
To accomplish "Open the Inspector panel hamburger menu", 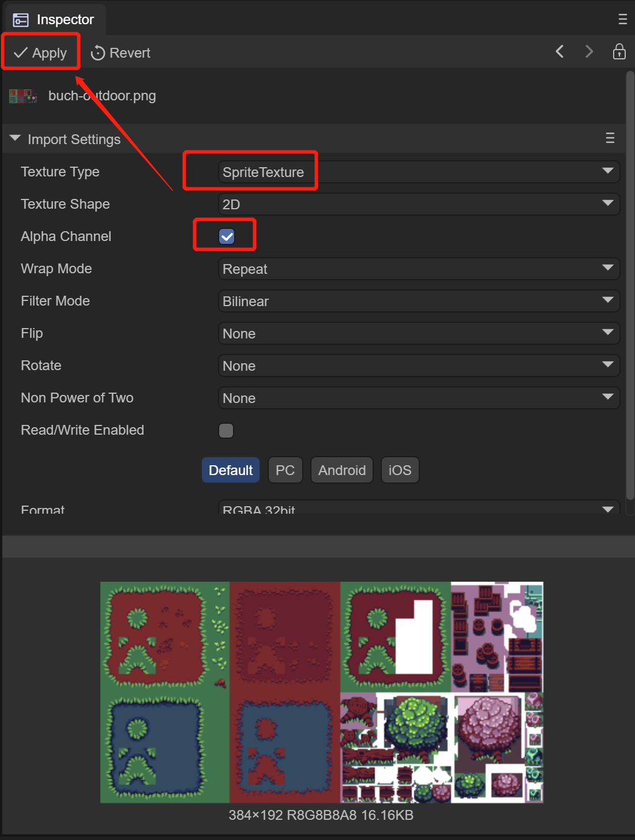I will [622, 20].
